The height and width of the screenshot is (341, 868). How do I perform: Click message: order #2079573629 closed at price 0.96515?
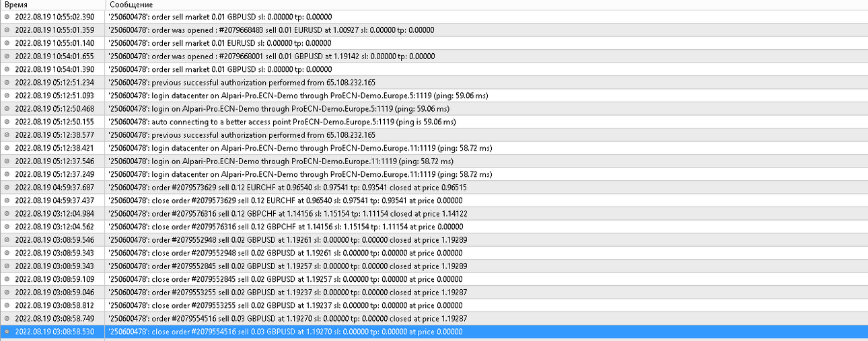coord(287,188)
